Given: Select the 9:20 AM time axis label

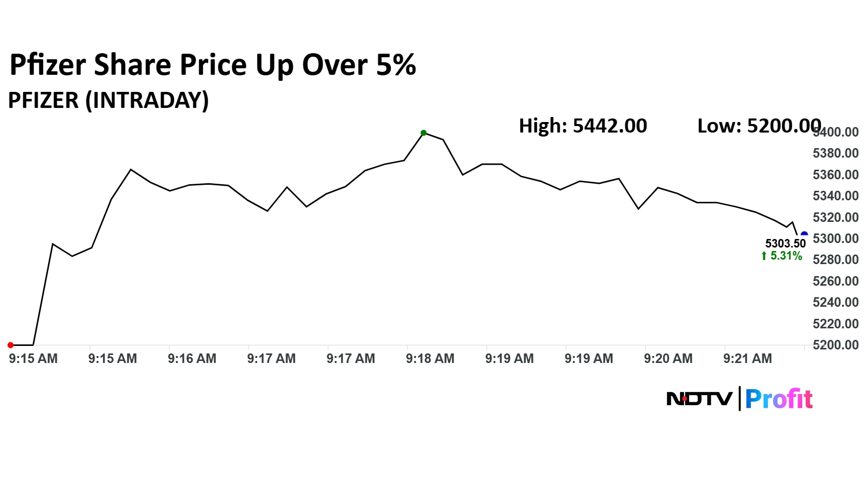Looking at the screenshot, I should click(668, 358).
